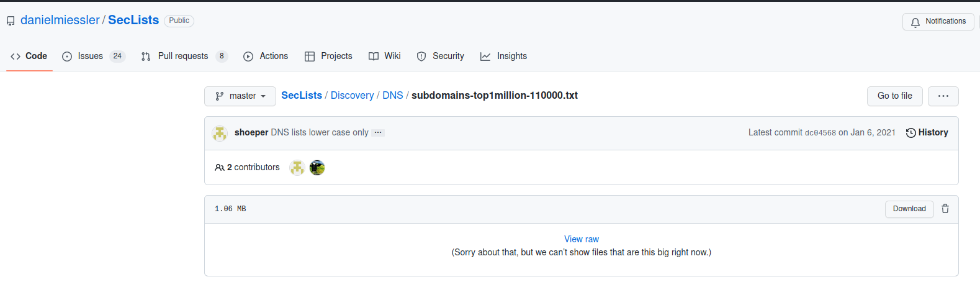The height and width of the screenshot is (287, 980).
Task: Go to the Actions tab
Action: [266, 56]
